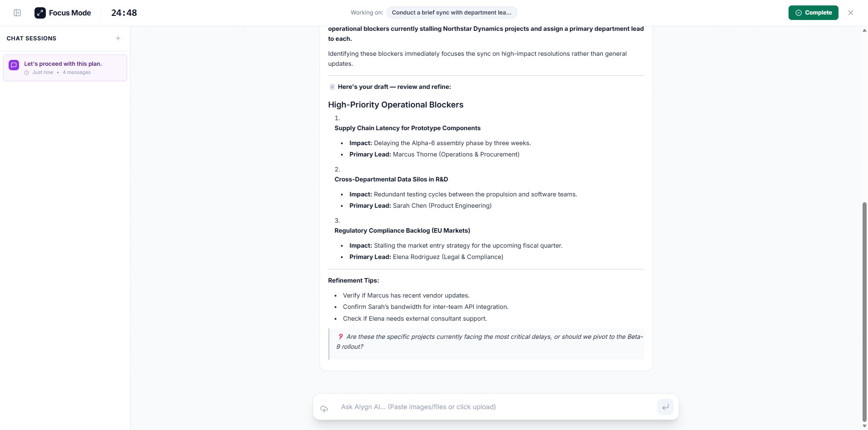Click the 'CHAT SESSIONS' header label
The height and width of the screenshot is (430, 868).
click(x=31, y=38)
